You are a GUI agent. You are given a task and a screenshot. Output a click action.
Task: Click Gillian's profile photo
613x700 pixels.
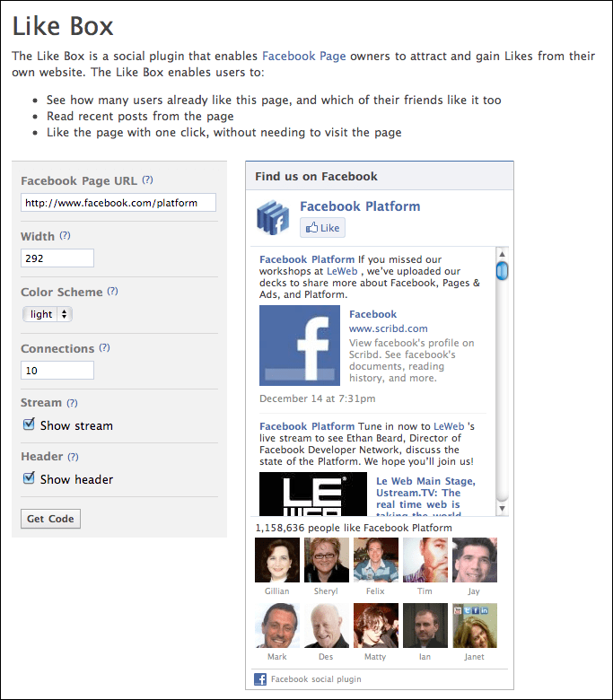pos(277,560)
